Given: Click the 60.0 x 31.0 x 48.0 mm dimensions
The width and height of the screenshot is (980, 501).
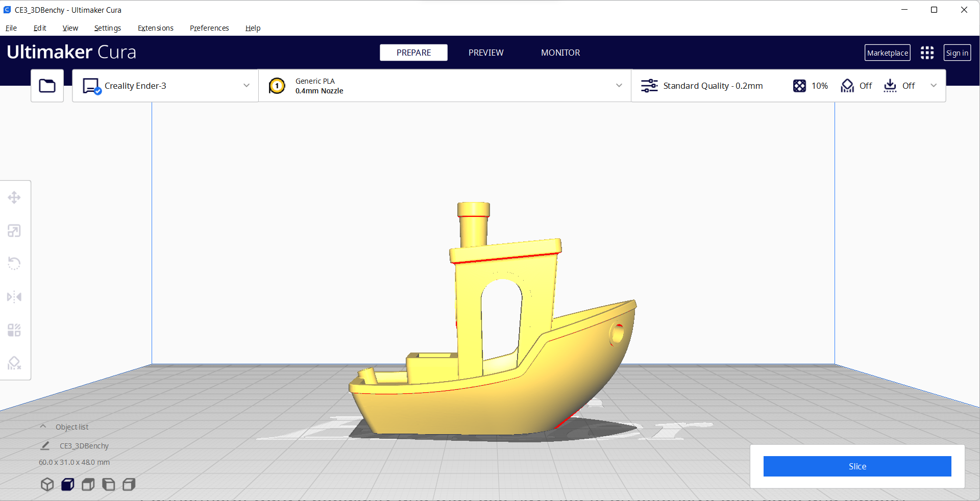Looking at the screenshot, I should tap(74, 462).
